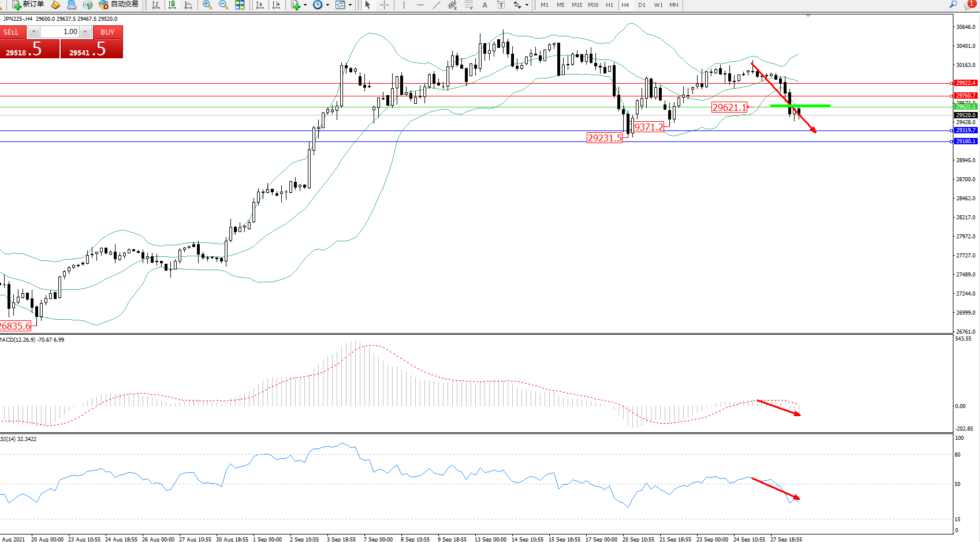Open the chart templates dropdown
Screen dimensions: 980x542
[x=350, y=5]
